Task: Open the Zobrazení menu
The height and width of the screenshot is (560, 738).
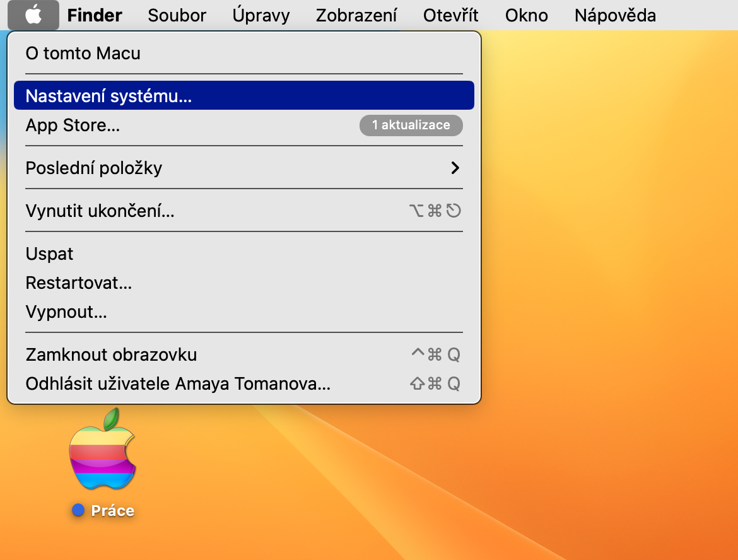Action: click(x=356, y=16)
